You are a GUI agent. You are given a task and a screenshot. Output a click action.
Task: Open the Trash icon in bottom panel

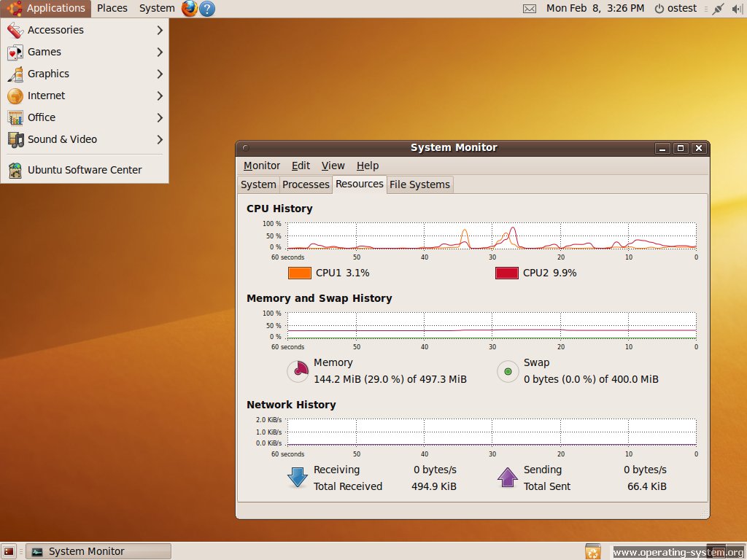point(593,551)
